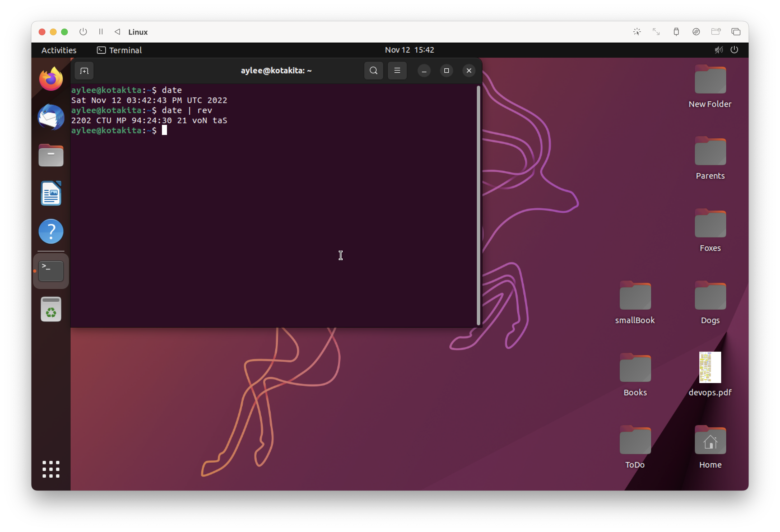Click the shared folder icon in VM toolbar
780x532 pixels.
(716, 32)
